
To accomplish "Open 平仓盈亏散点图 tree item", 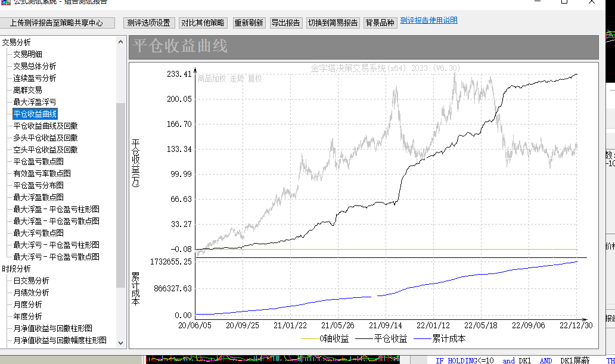I will 38,161.
